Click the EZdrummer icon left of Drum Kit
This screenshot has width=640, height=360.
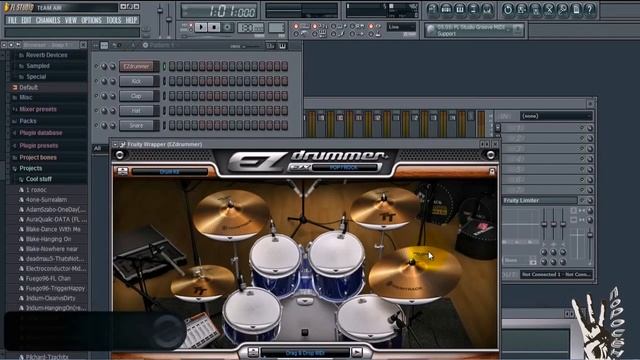pos(123,172)
